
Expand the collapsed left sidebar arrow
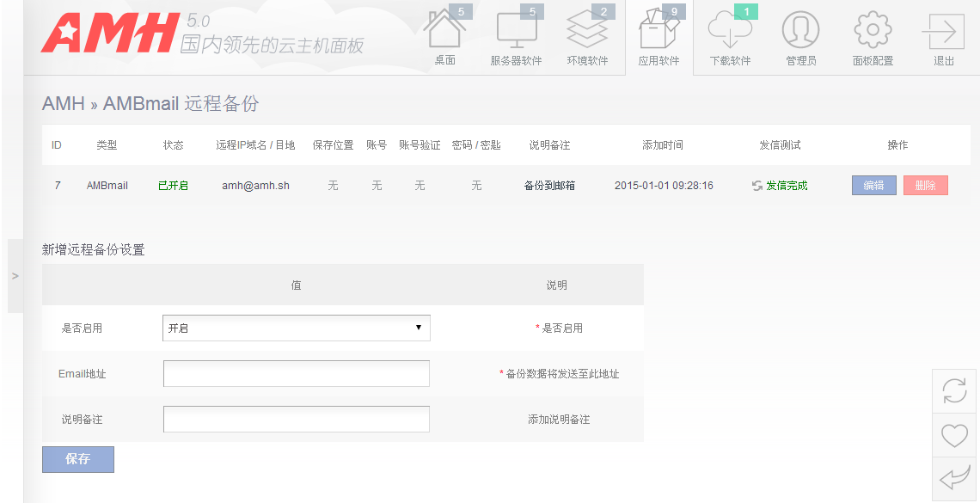(x=15, y=276)
